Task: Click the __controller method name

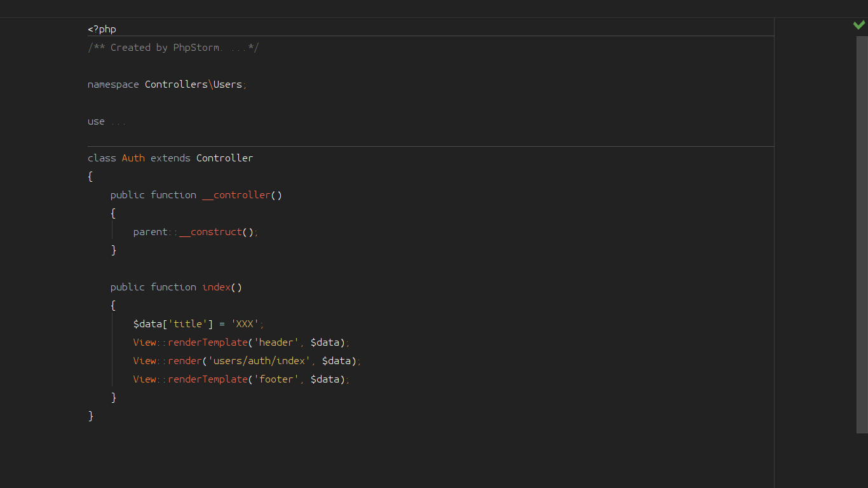Action: click(x=236, y=195)
